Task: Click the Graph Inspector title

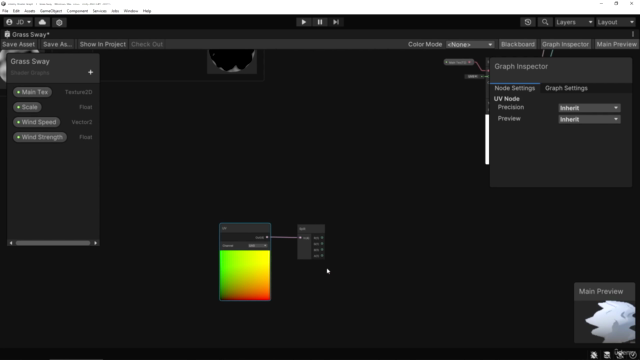Action: 521,67
